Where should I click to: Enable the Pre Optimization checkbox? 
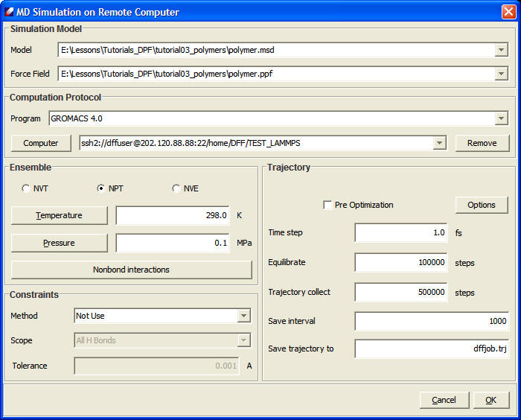click(x=328, y=205)
